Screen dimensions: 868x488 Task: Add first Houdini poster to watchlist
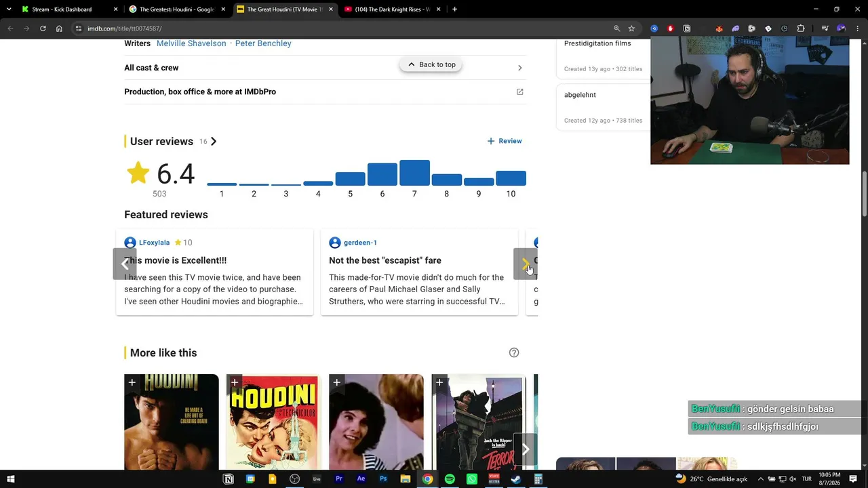132,383
